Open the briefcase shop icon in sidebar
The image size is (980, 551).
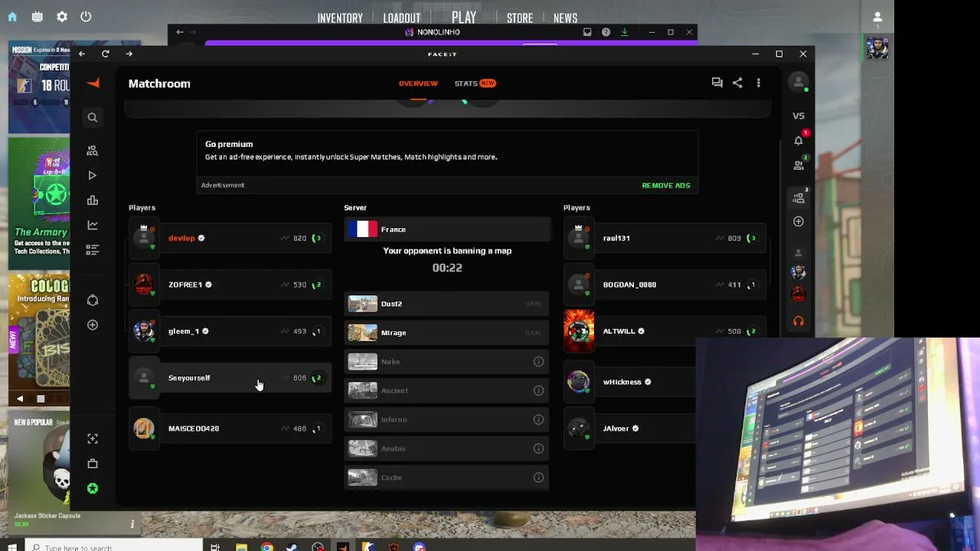(x=93, y=464)
